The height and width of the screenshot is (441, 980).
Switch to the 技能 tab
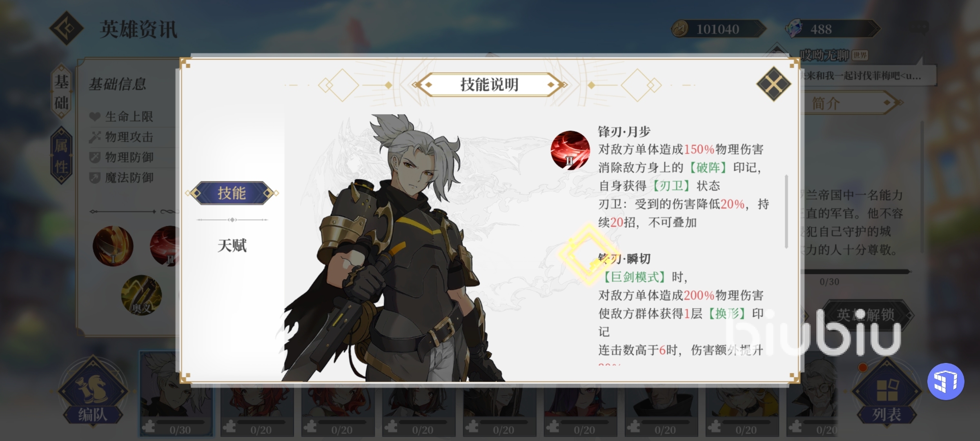pos(232,193)
